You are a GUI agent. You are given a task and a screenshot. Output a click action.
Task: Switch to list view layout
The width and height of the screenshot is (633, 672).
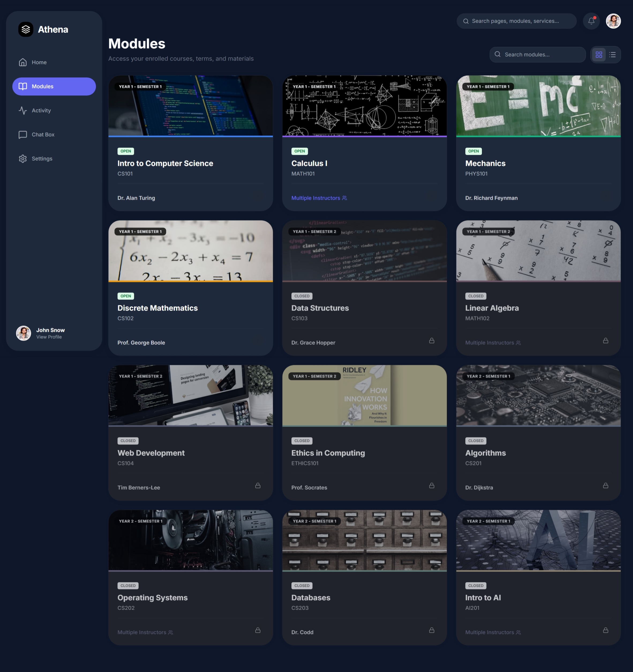tap(612, 54)
